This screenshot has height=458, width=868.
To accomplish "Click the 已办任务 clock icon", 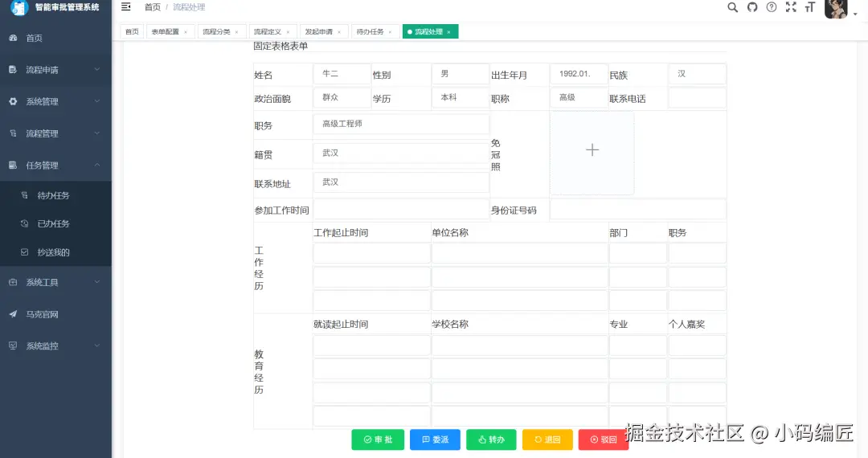I will pos(24,223).
